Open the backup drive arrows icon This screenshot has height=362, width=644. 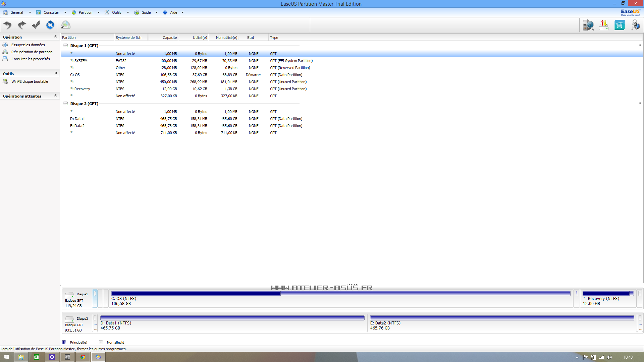tap(604, 25)
